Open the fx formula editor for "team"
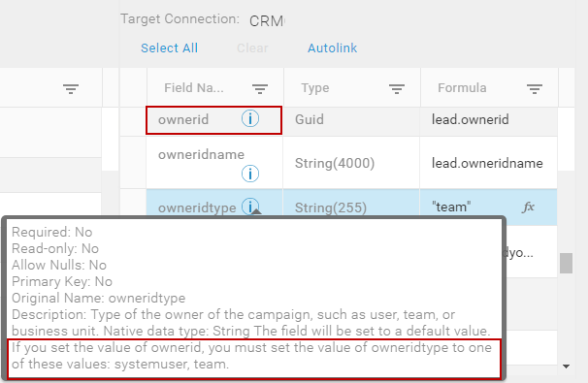588x383 pixels. (528, 207)
